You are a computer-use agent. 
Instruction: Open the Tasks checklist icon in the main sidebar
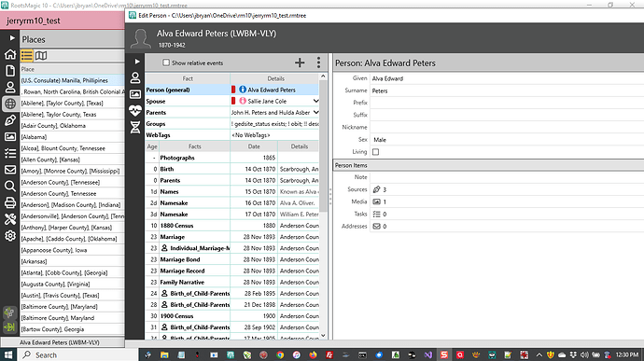[x=10, y=153]
